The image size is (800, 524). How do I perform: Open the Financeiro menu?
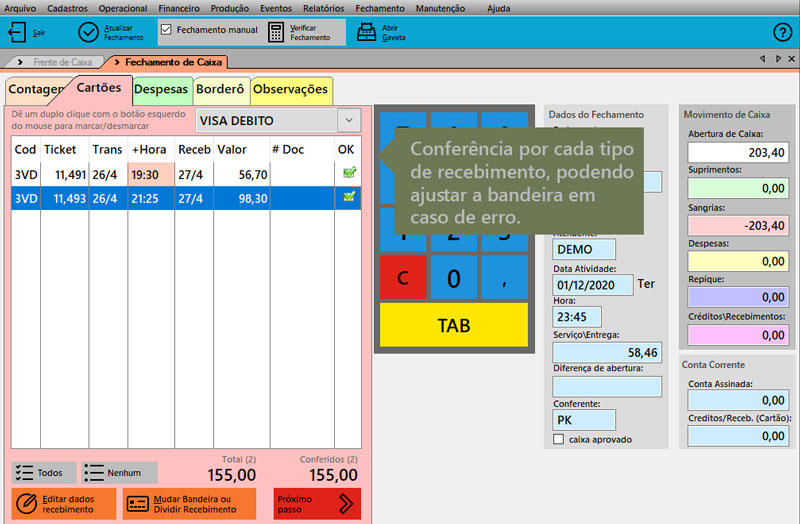pos(179,8)
